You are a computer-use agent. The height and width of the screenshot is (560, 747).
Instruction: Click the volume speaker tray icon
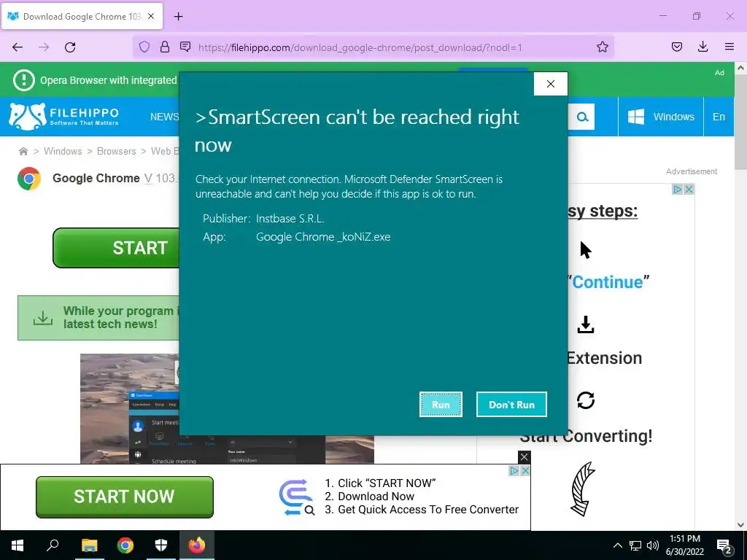(653, 545)
